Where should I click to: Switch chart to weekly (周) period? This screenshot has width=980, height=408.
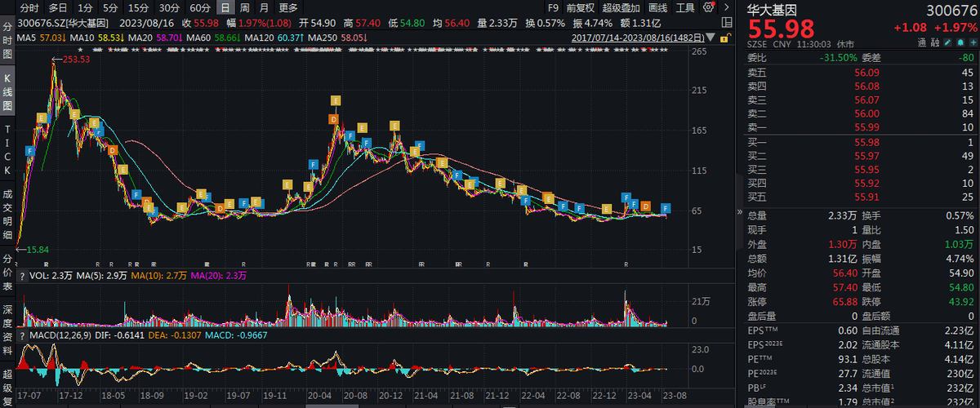(244, 7)
